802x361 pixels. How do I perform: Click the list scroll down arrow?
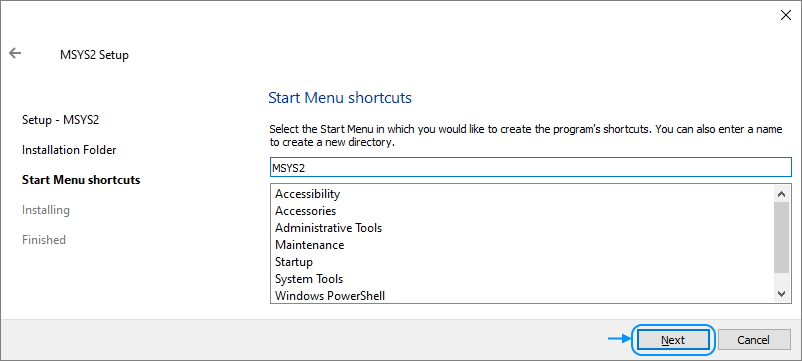(781, 294)
